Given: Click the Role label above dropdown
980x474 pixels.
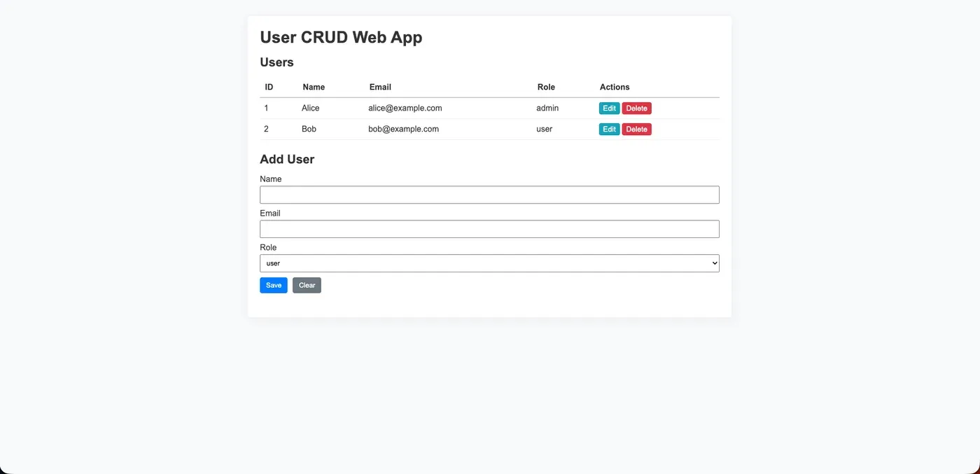Looking at the screenshot, I should coord(268,247).
